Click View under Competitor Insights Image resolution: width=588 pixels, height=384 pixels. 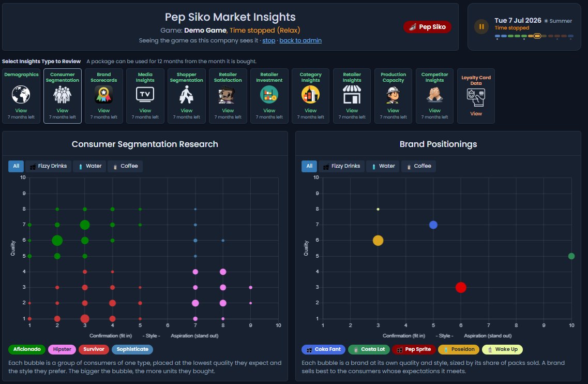pos(434,111)
